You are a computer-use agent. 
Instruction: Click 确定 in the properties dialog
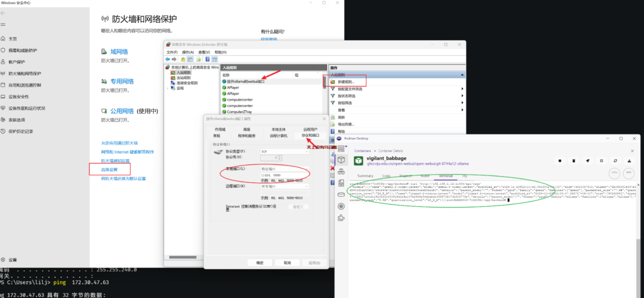pos(260,263)
